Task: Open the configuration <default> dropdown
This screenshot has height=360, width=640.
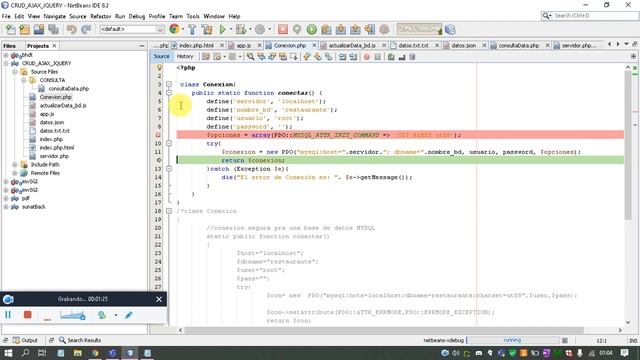Action: (x=132, y=29)
